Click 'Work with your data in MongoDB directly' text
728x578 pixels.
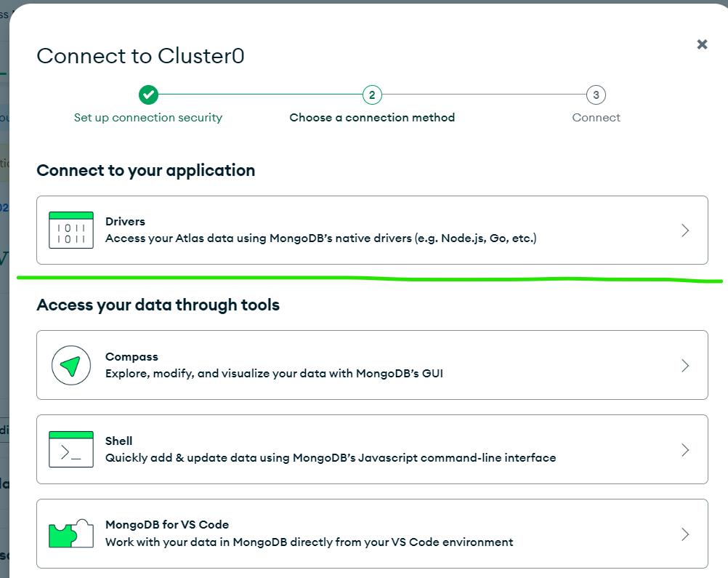tap(310, 542)
